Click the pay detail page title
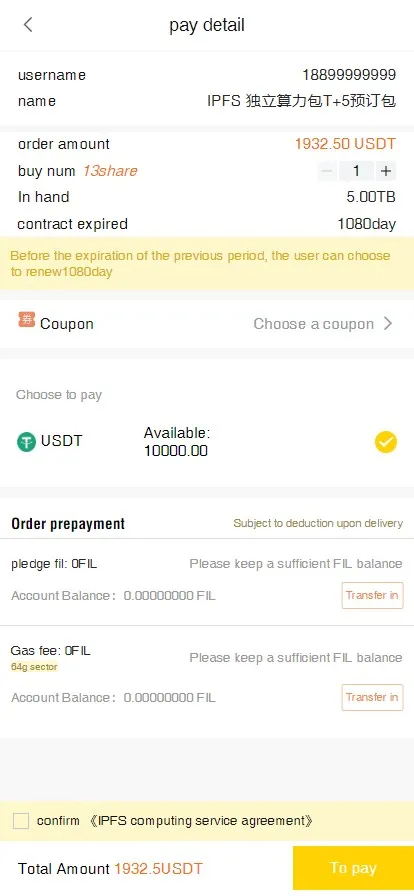The image size is (414, 896). click(x=207, y=25)
